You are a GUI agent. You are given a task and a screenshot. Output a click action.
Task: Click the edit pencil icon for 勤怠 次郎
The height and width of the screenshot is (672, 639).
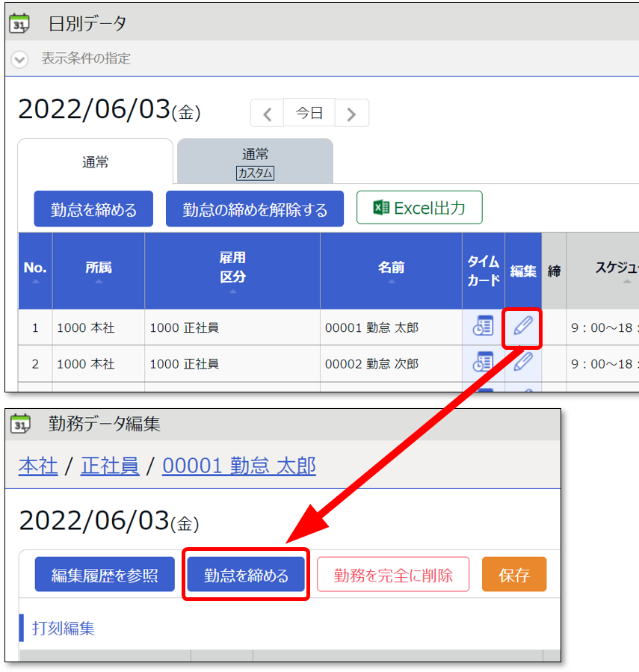(x=523, y=363)
